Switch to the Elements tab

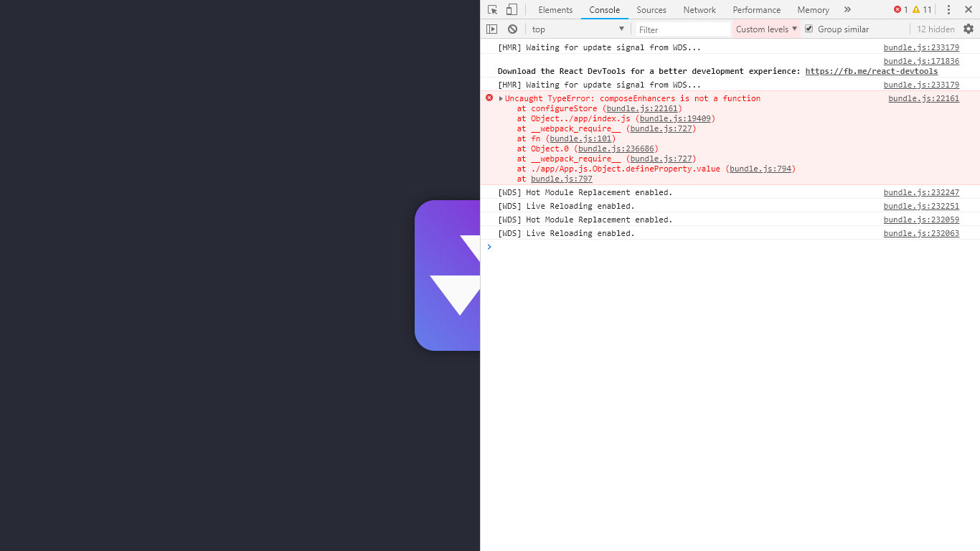tap(555, 9)
